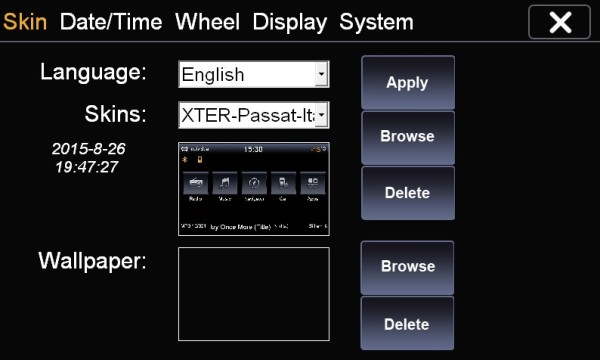Click the Apps grid icon in preview
Viewport: 600px width, 360px height.
(313, 183)
